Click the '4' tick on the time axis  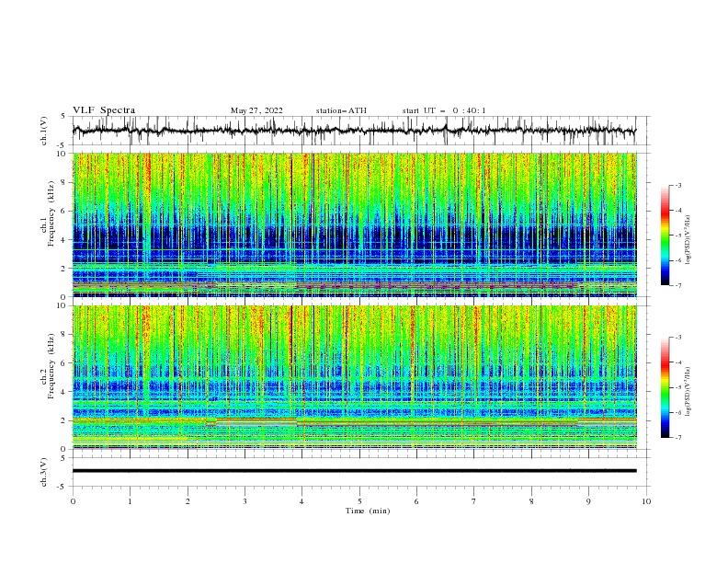point(301,501)
